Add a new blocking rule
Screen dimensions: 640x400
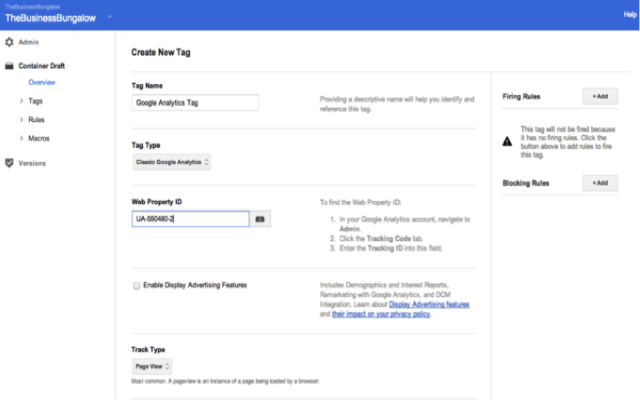point(599,183)
